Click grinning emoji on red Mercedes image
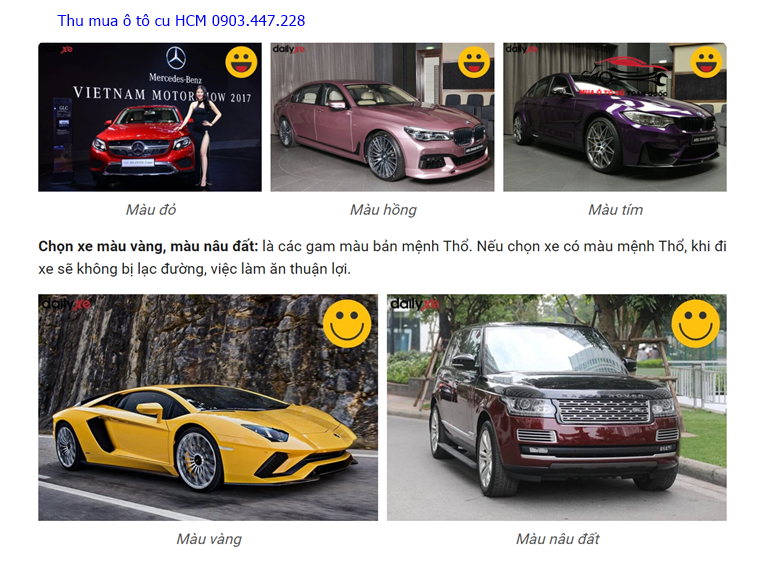 click(241, 62)
